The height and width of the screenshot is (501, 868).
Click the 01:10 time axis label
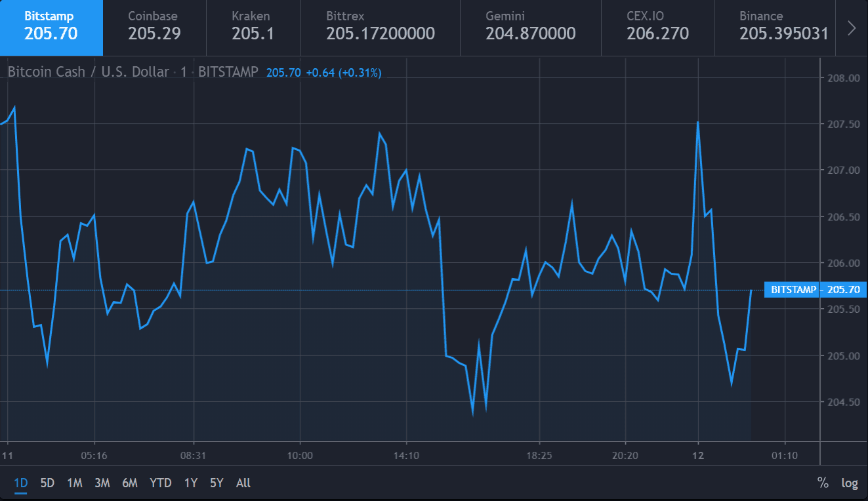[x=784, y=455]
